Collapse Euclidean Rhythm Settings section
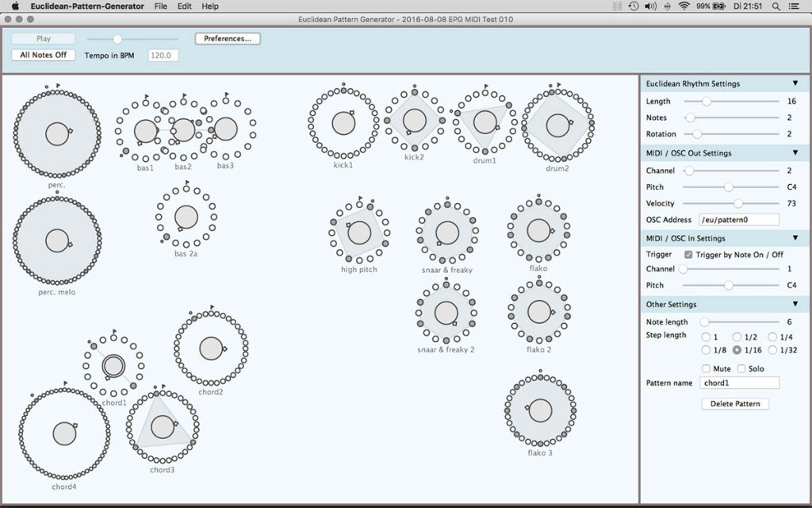812x508 pixels. pyautogui.click(x=795, y=83)
